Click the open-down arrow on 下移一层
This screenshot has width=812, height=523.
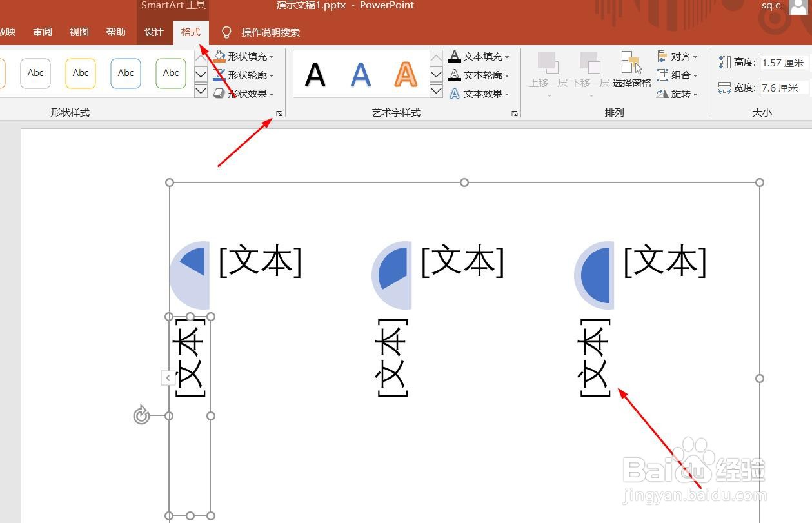coord(591,96)
